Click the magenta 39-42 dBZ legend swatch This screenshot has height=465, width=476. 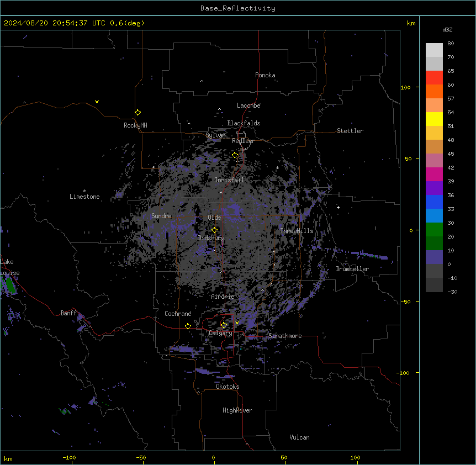point(434,174)
